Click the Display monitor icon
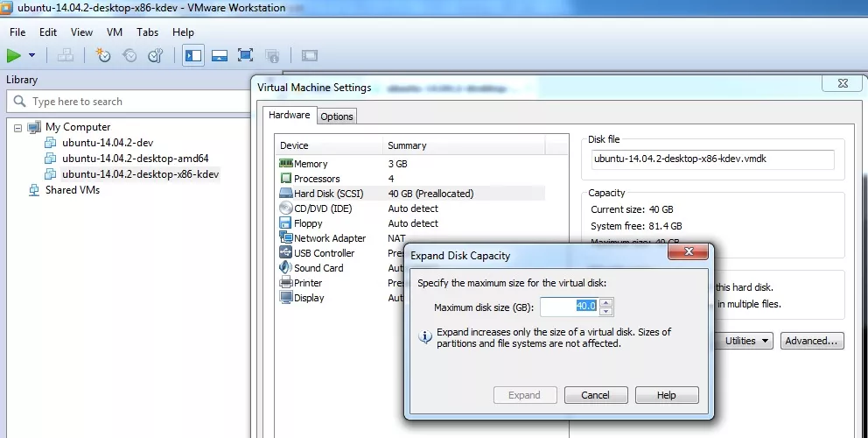This screenshot has height=438, width=868. pyautogui.click(x=285, y=298)
